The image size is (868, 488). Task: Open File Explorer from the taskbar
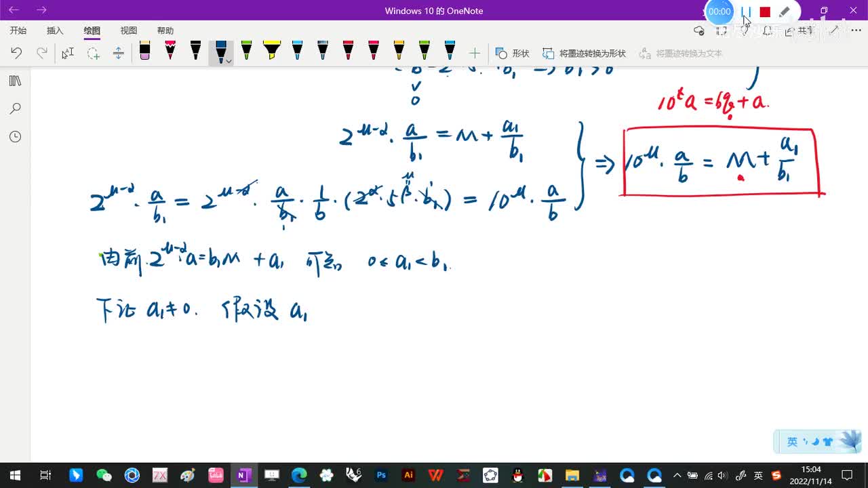coord(572,475)
